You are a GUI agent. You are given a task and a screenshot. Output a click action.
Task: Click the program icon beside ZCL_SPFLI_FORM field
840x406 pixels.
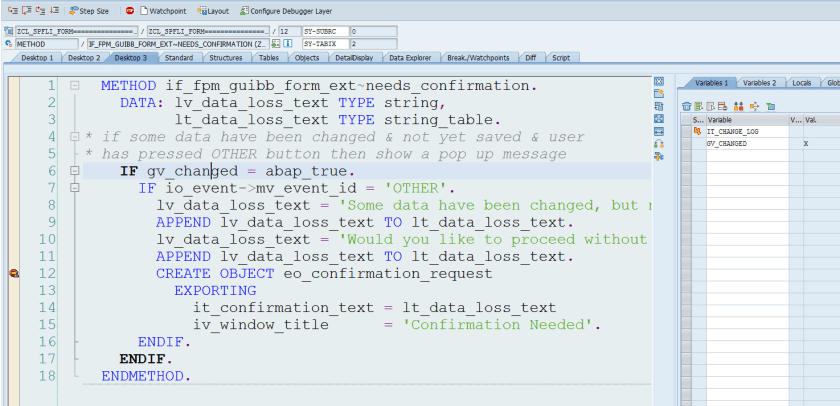pyautogui.click(x=9, y=31)
